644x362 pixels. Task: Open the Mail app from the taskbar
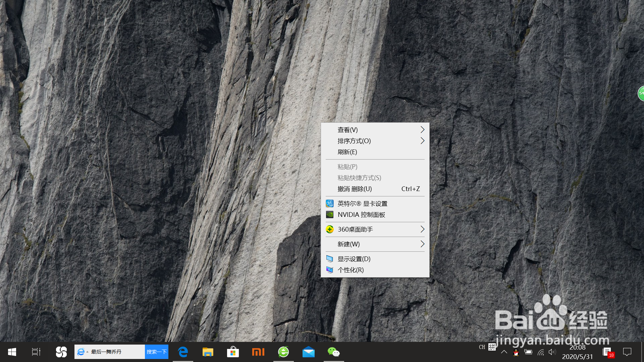[309, 352]
